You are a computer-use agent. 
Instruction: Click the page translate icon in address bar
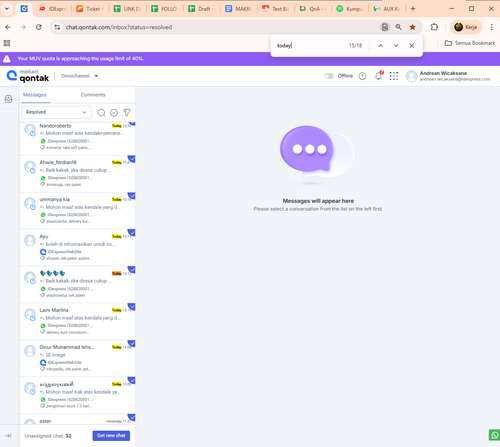point(385,27)
